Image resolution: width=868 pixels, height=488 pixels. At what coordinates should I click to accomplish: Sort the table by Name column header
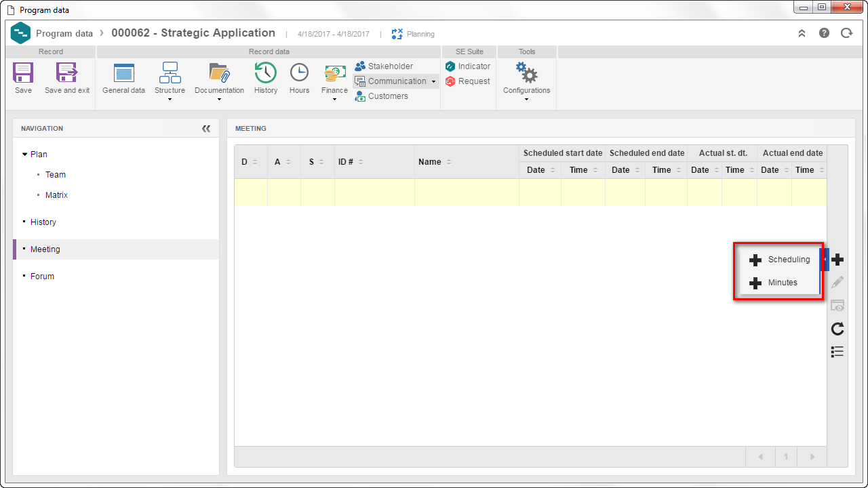[430, 162]
